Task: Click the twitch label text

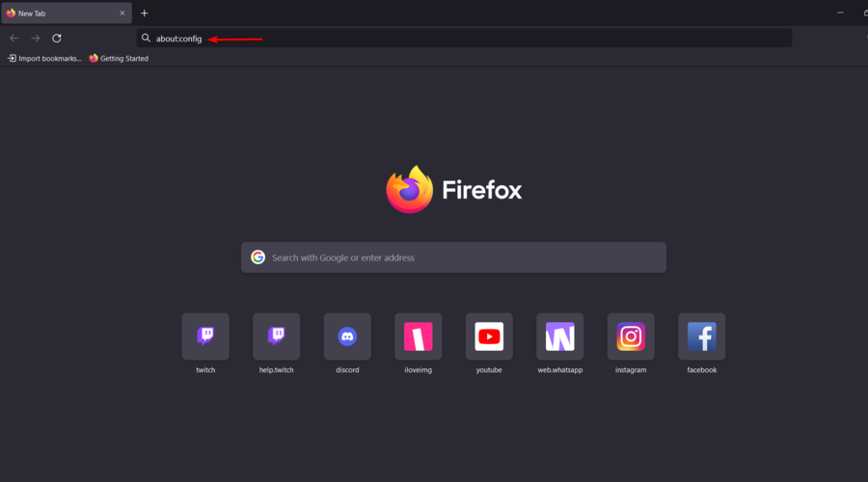Action: (205, 369)
